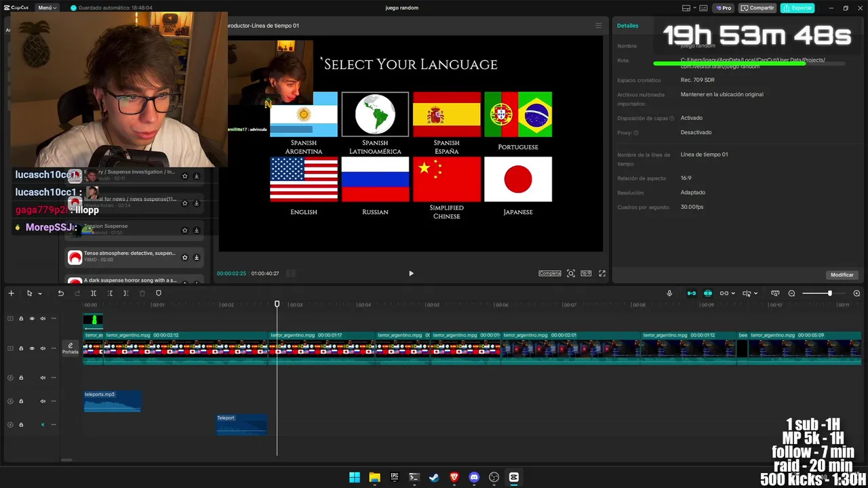
Task: Open File Explorer from taskbar
Action: 374,477
